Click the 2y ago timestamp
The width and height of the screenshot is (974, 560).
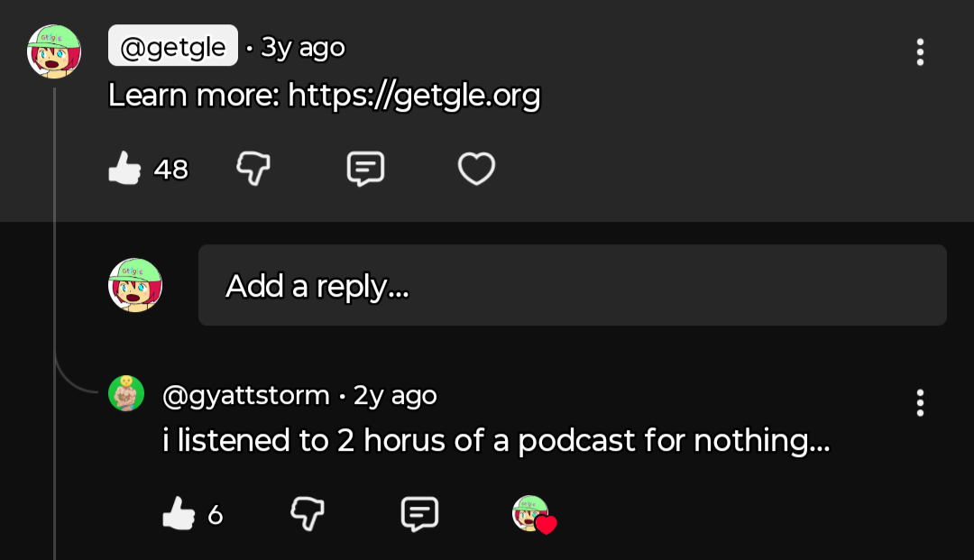click(x=395, y=395)
